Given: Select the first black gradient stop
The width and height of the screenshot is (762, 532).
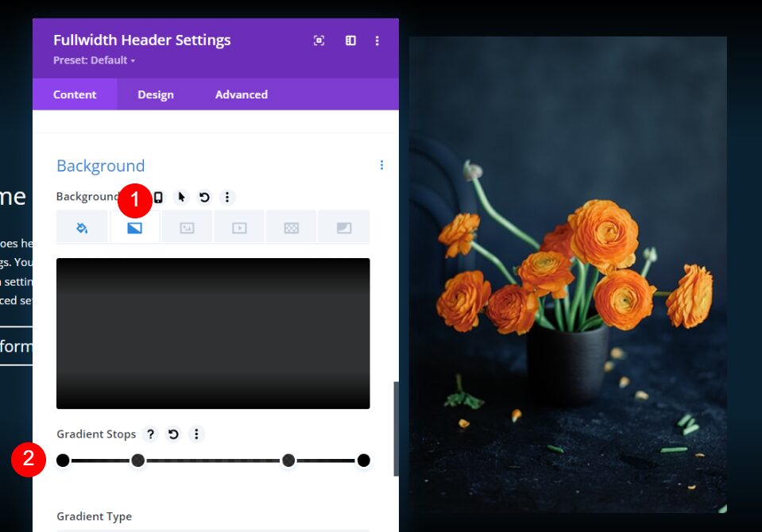Looking at the screenshot, I should [x=63, y=460].
